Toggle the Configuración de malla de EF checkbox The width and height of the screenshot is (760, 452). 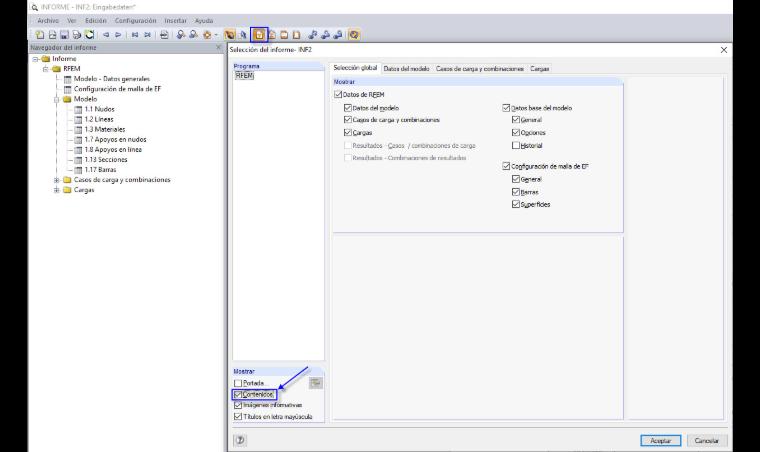(x=507, y=166)
